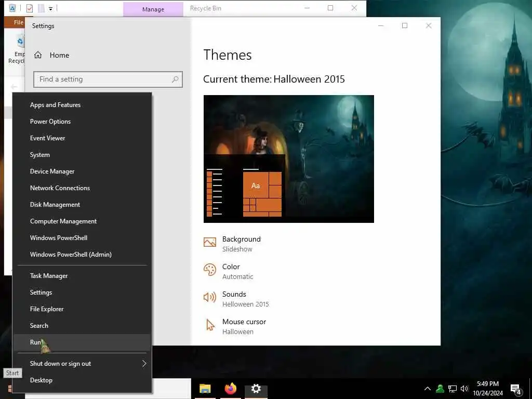Click Run in the context menu
The image size is (532, 399).
coord(82,342)
